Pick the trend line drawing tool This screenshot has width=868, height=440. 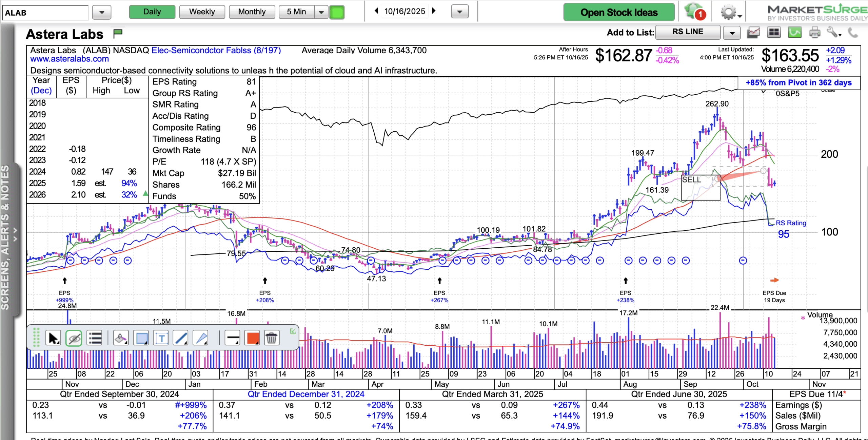181,338
